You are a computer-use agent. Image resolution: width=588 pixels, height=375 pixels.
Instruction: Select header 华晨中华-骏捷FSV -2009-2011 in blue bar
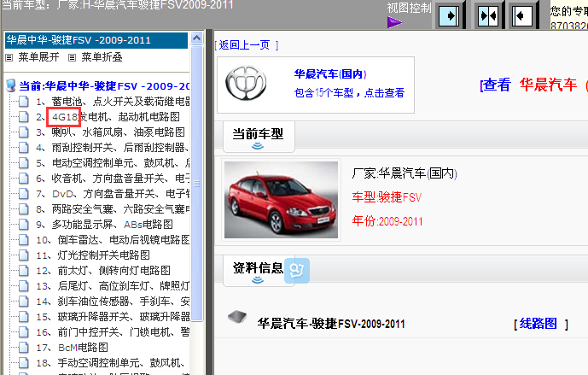[x=96, y=40]
